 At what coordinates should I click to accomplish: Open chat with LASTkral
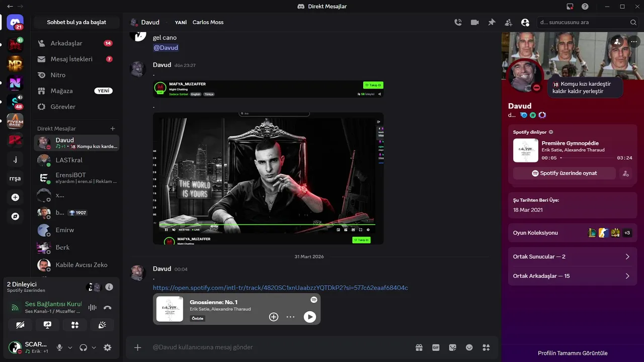(76, 160)
